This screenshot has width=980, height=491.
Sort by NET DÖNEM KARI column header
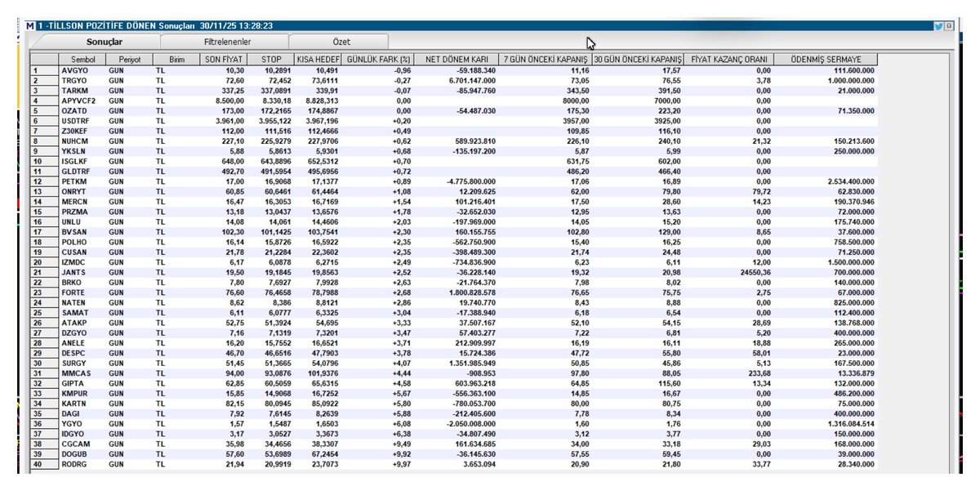[457, 60]
